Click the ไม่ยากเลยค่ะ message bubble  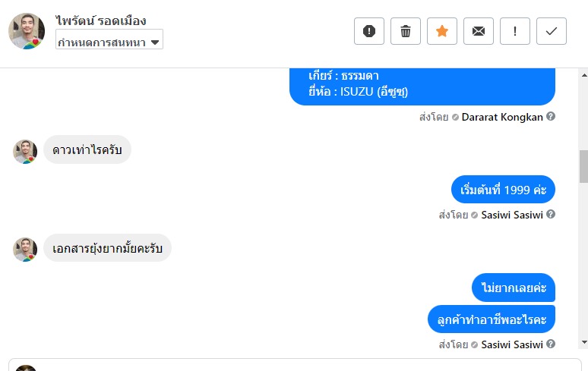pos(514,288)
